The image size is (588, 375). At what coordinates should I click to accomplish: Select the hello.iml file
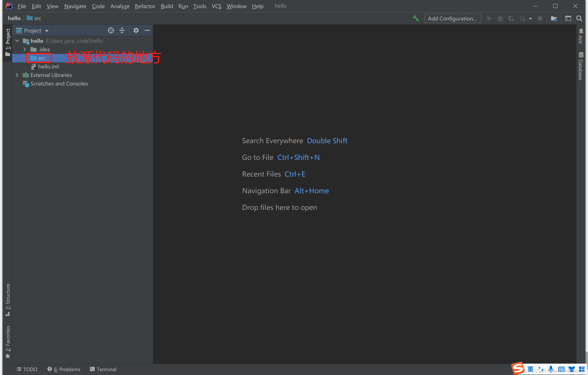(48, 66)
